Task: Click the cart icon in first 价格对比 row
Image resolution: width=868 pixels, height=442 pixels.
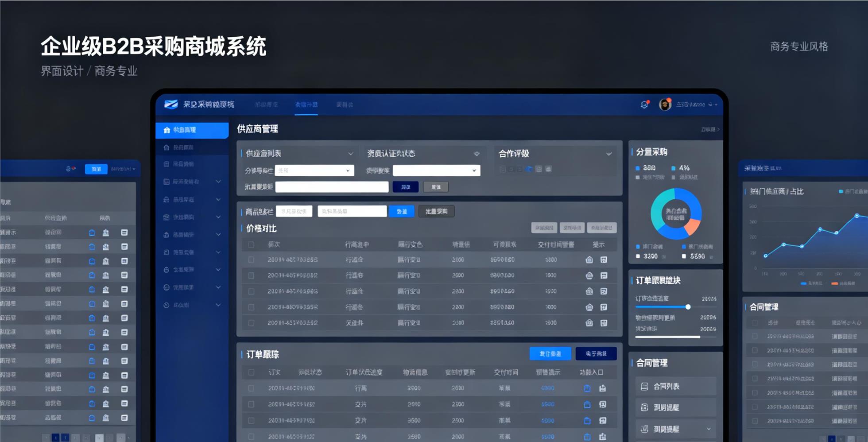Action: tap(589, 260)
